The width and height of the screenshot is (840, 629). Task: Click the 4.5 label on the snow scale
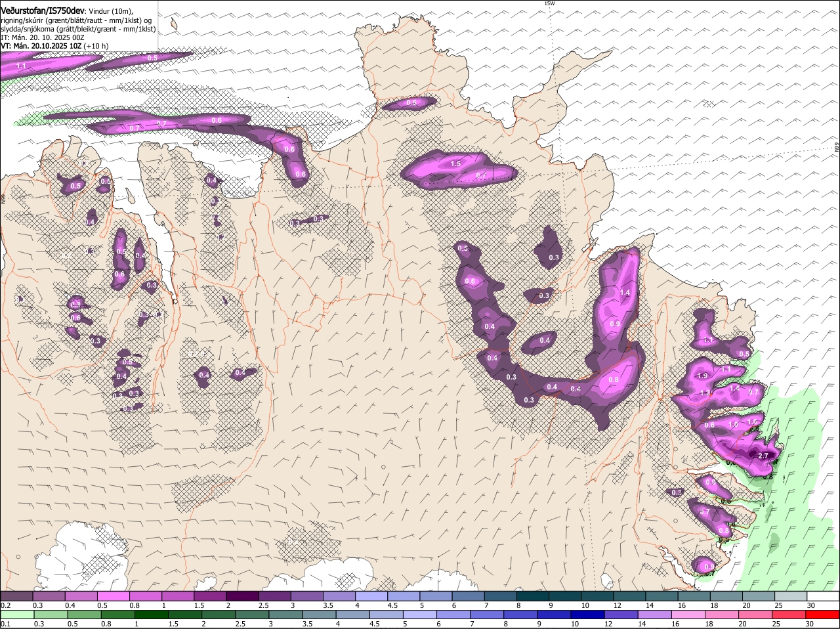(392, 605)
